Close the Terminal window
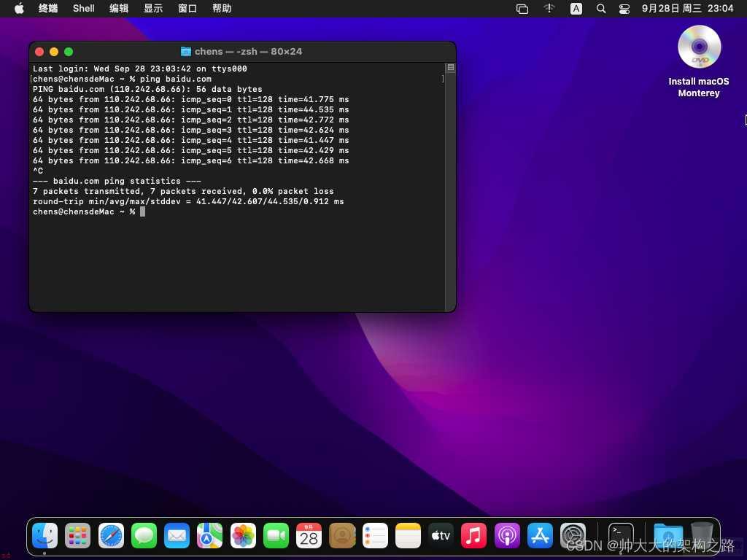Viewport: 747px width, 560px height. pos(39,52)
